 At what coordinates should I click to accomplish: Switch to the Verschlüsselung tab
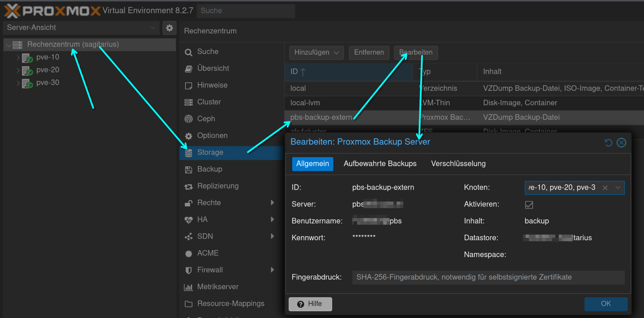pyautogui.click(x=458, y=164)
